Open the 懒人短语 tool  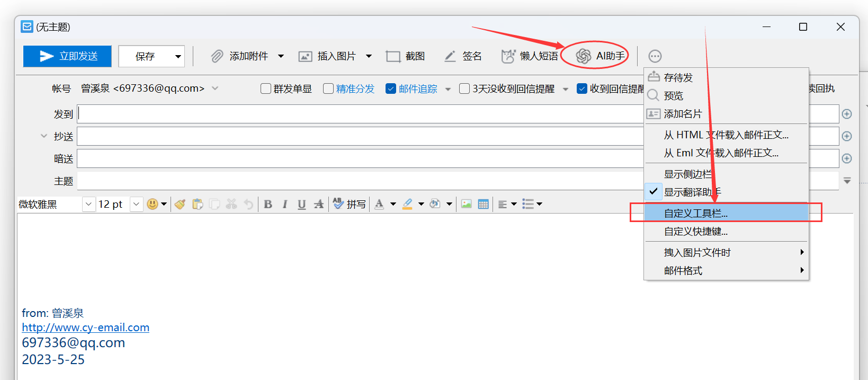pyautogui.click(x=530, y=56)
